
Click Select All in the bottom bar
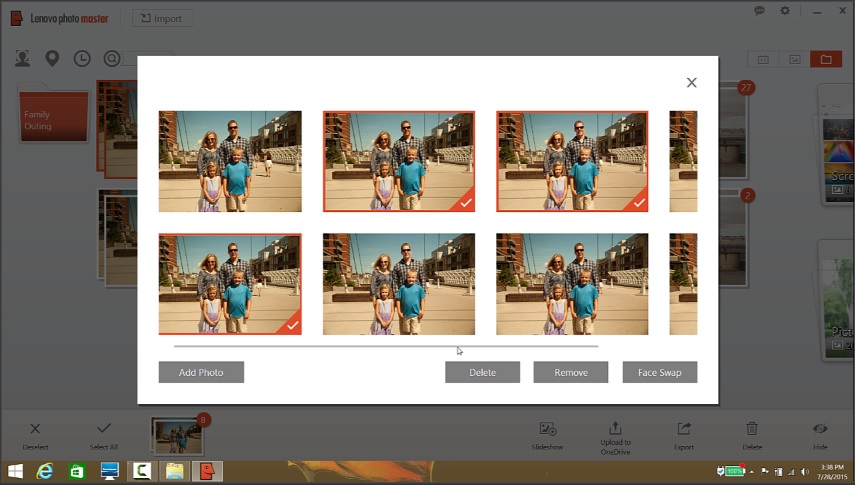click(104, 436)
